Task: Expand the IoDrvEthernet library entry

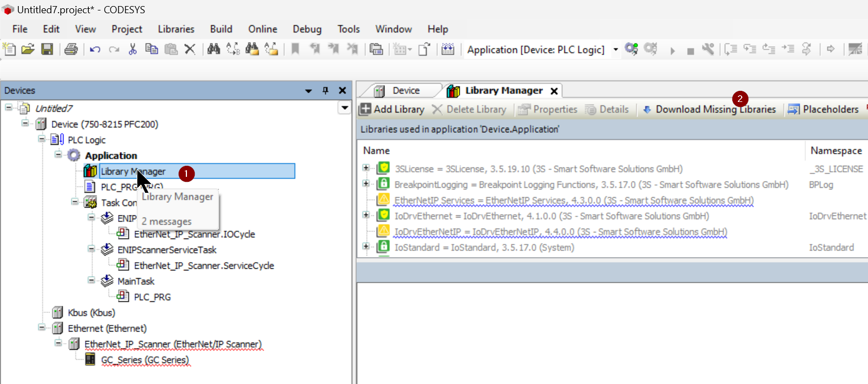Action: click(366, 215)
